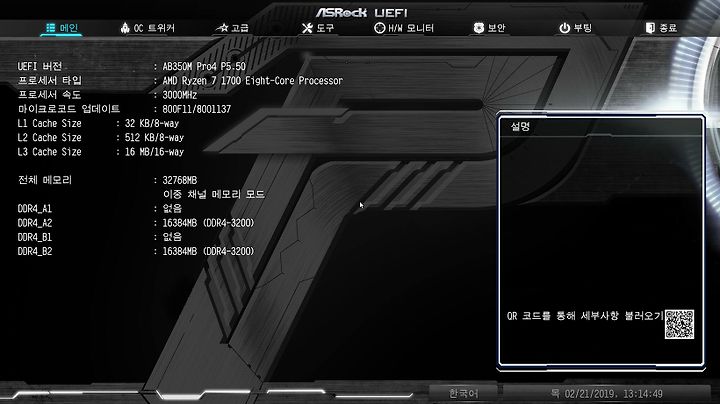Click the gauge icon beside H/W 모니터
Viewport: 720px width, 404px height.
coord(379,28)
